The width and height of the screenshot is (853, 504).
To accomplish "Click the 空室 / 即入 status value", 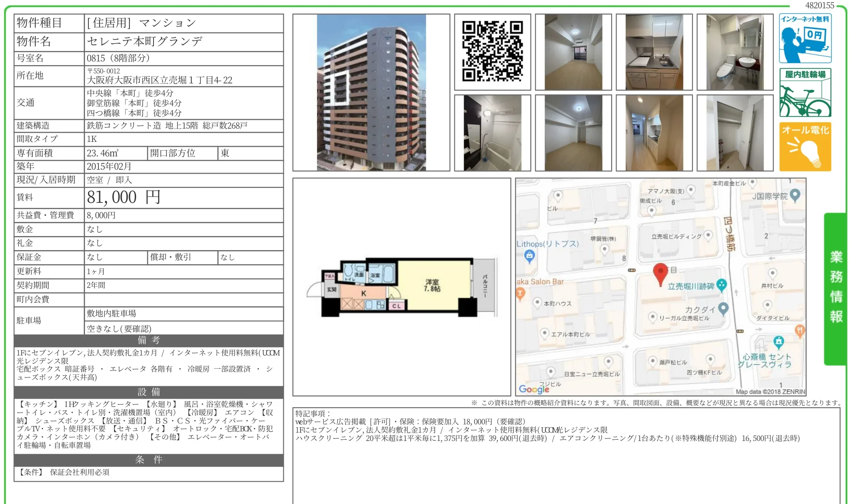I will pyautogui.click(x=110, y=180).
